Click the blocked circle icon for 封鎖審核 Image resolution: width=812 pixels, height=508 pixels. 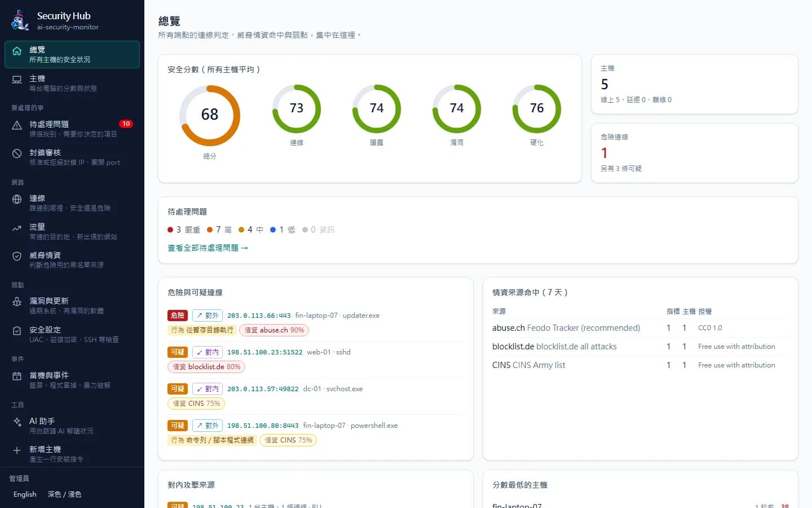point(17,154)
